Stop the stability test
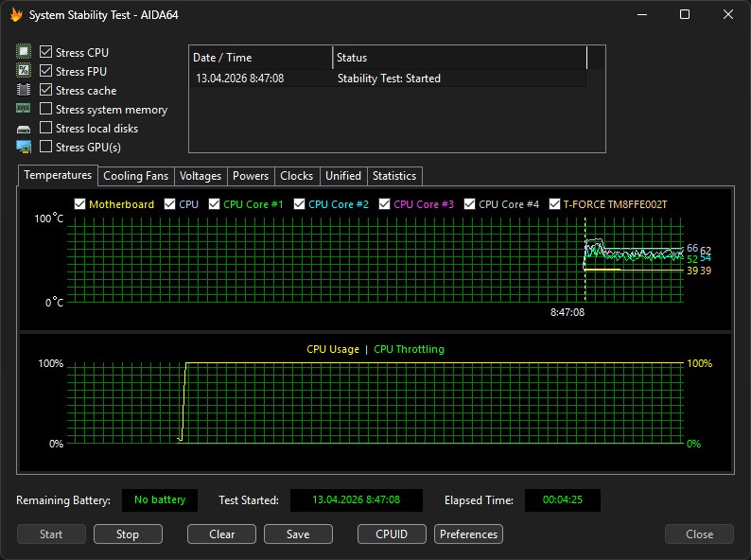This screenshot has width=751, height=560. pos(128,534)
